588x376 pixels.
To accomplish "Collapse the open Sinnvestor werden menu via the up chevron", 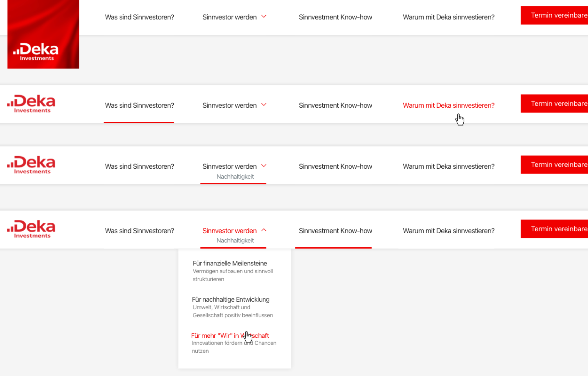I will 264,230.
